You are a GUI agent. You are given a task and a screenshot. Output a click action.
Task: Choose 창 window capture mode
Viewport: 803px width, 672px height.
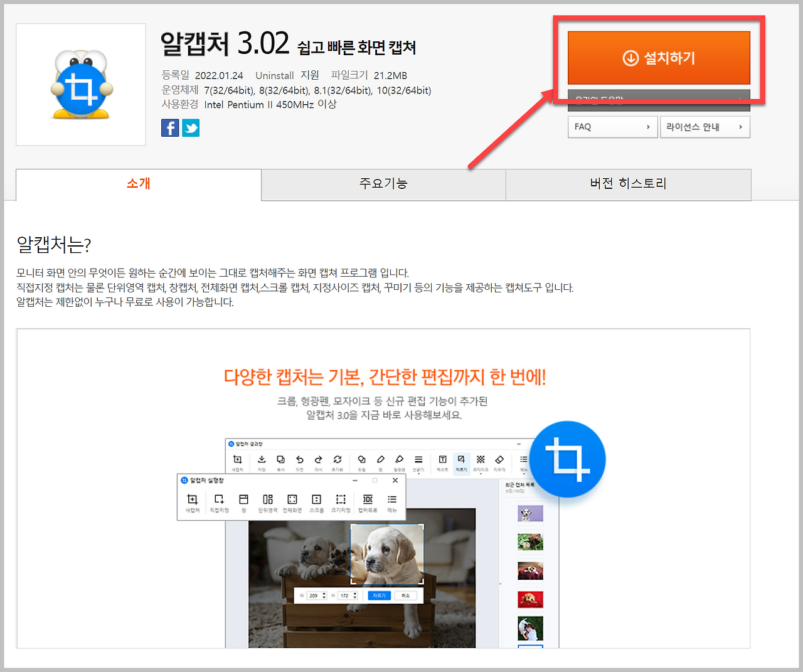(x=243, y=503)
